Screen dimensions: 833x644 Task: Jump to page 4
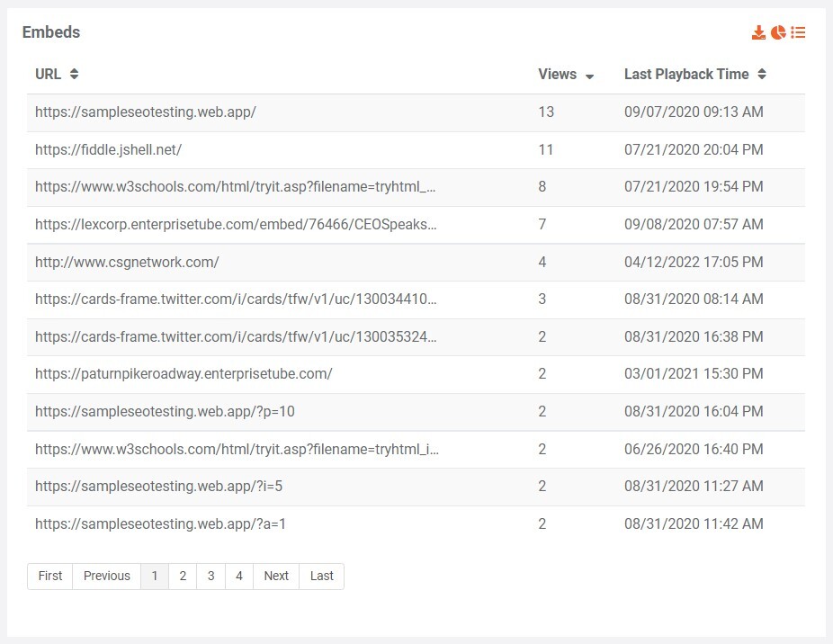click(238, 576)
